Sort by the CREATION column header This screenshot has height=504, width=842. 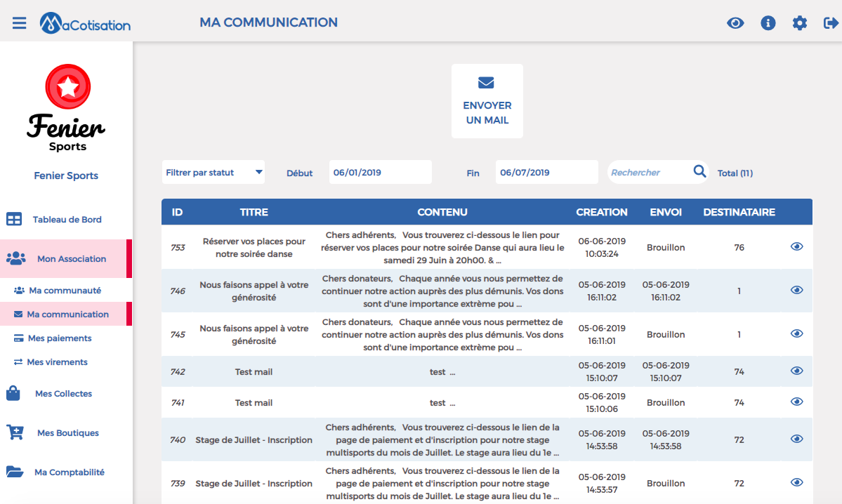point(601,212)
